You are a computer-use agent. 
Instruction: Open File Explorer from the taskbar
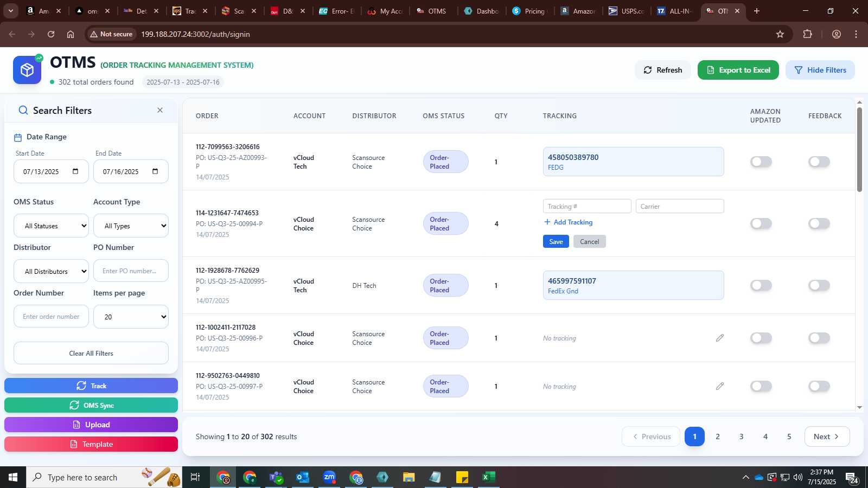pos(409,477)
